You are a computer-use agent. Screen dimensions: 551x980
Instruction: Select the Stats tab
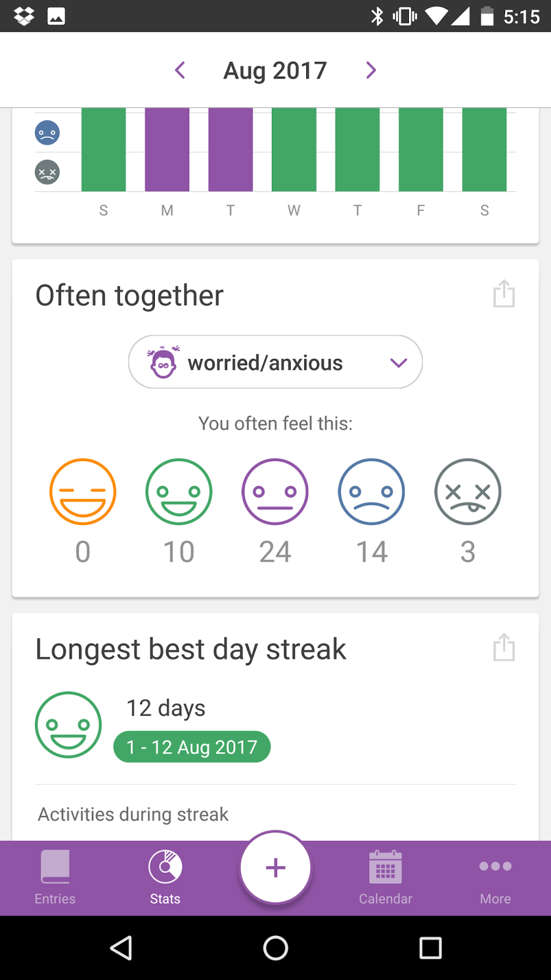point(165,878)
